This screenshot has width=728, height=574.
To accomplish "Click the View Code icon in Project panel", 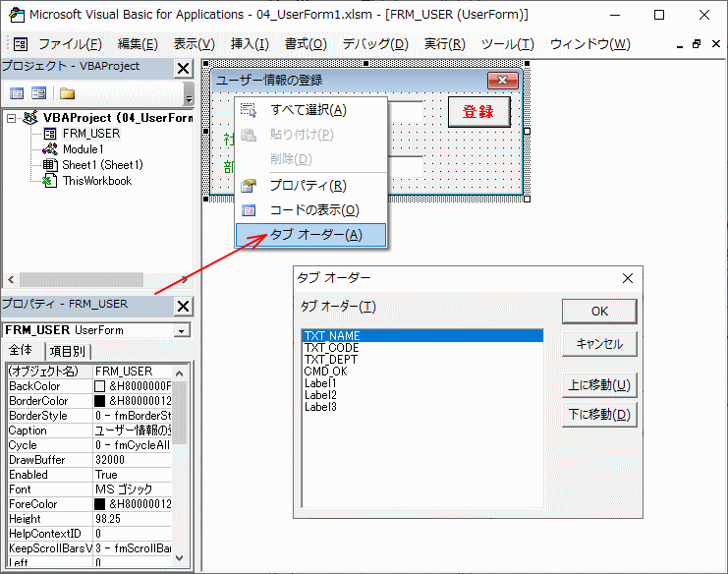I will pyautogui.click(x=17, y=93).
